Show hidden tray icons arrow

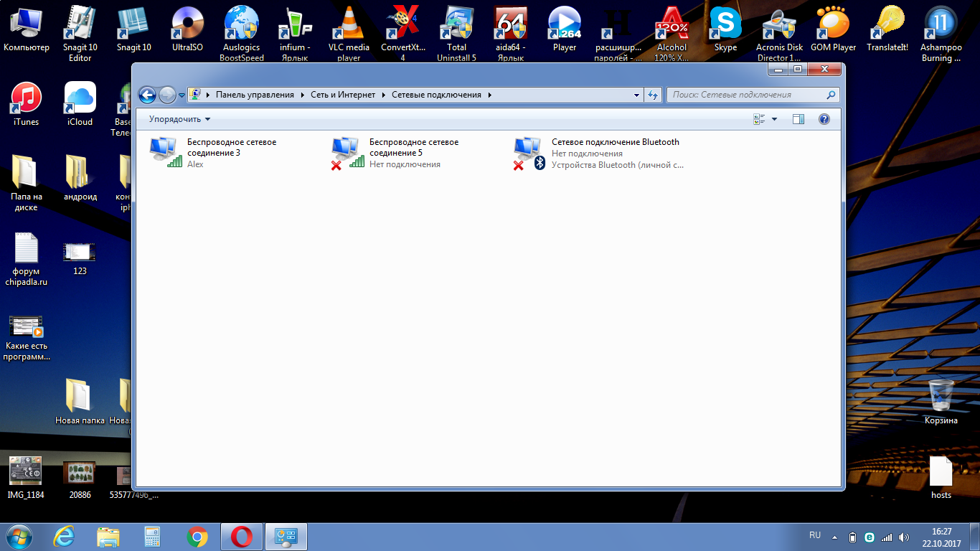834,537
